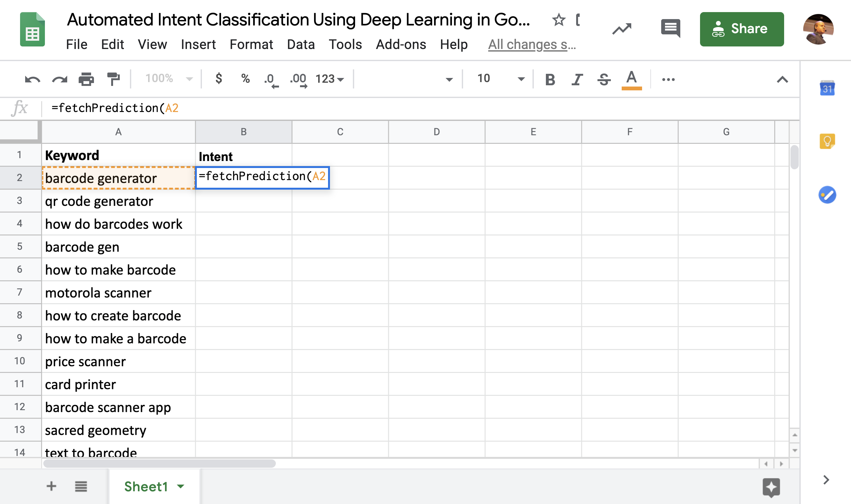Open Google Calendar side panel
851x504 pixels.
click(827, 88)
